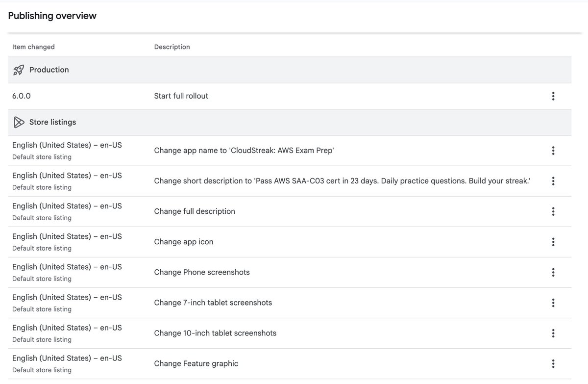Open more options for Change app icon row
Viewport: 588px width, 384px height.
(x=553, y=242)
